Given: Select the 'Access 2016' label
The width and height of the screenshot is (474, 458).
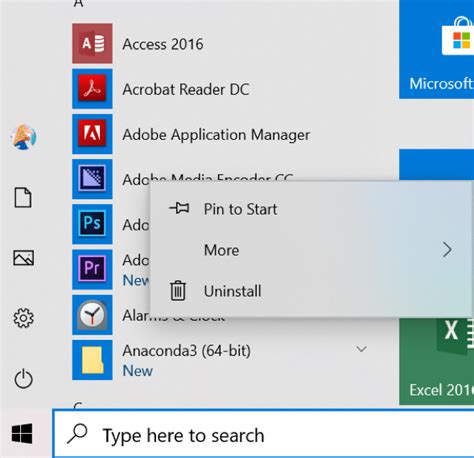Looking at the screenshot, I should click(x=163, y=44).
